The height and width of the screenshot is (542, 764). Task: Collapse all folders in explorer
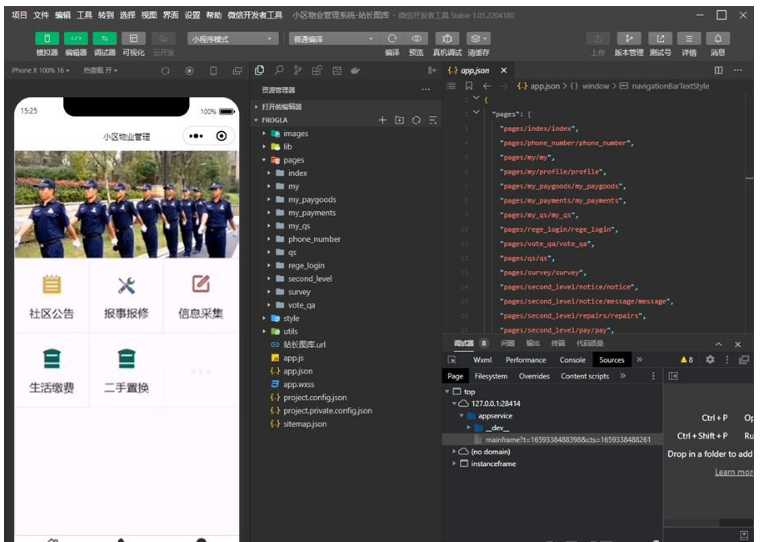click(433, 120)
